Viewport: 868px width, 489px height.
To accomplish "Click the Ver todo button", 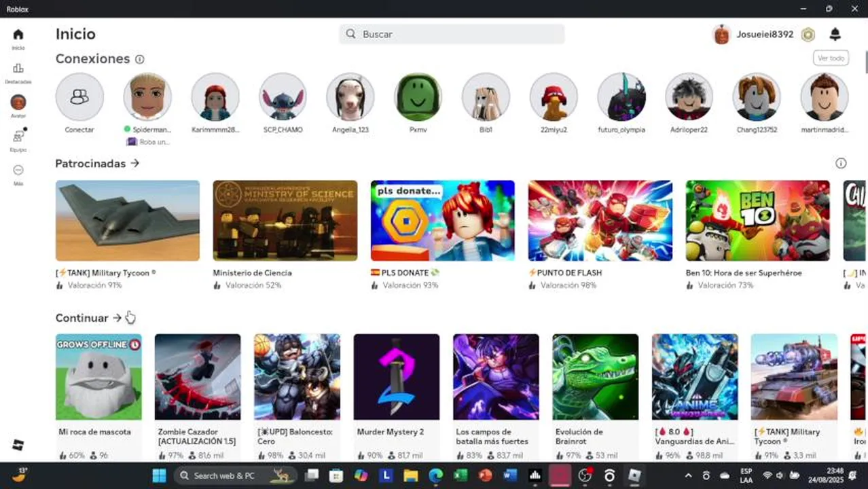I will coord(831,58).
